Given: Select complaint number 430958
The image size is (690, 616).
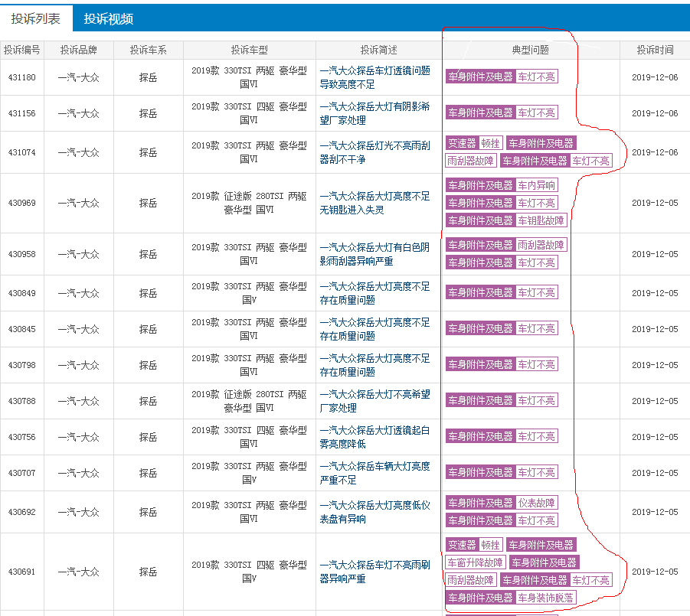Looking at the screenshot, I should 22,254.
